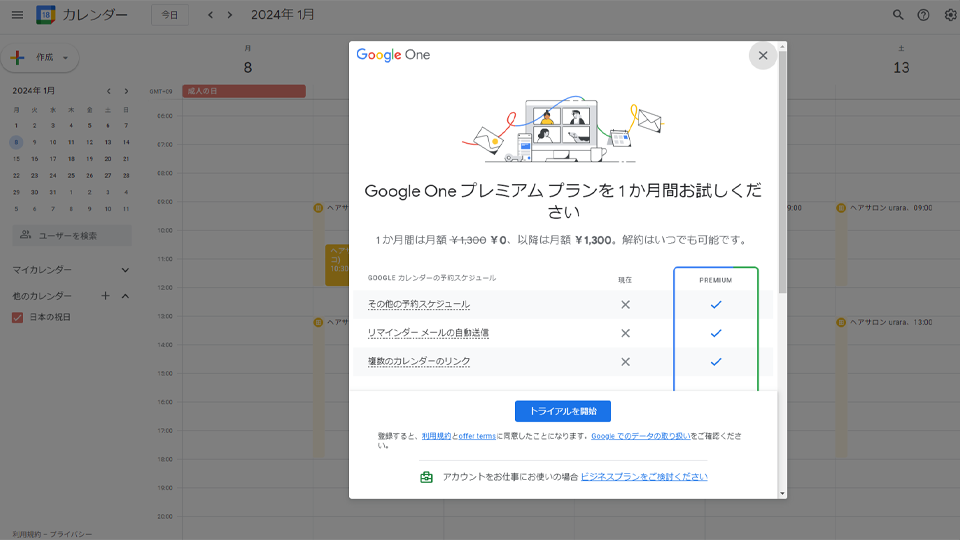Add another calendar with plus icon
960x540 pixels.
(x=105, y=296)
